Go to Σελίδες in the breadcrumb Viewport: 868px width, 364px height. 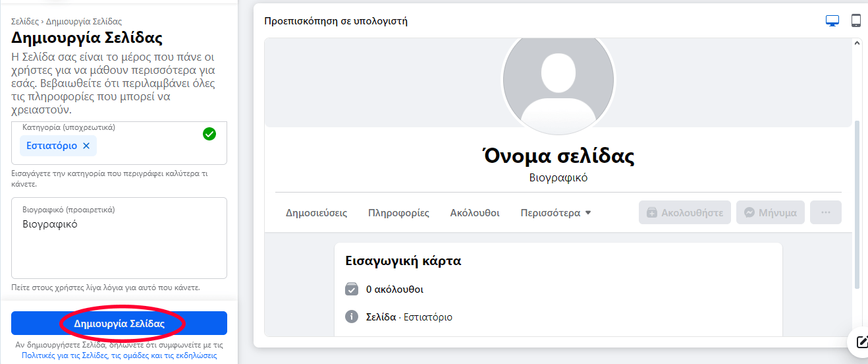click(24, 22)
